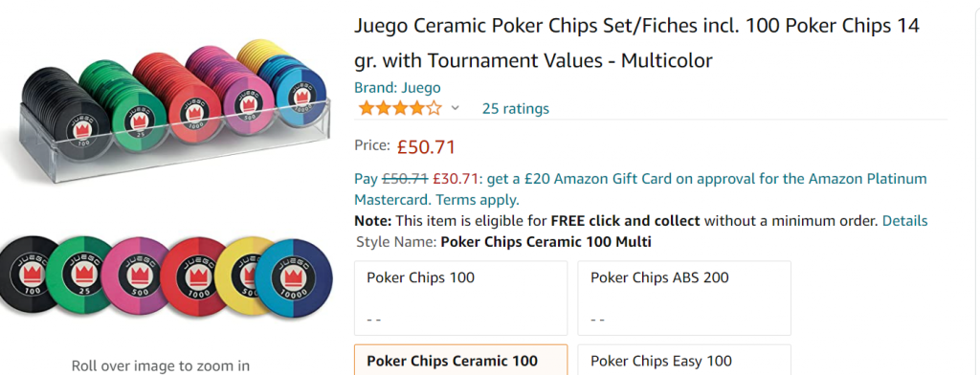
Task: Select the Poker Chips ABS 200 style
Action: [684, 298]
